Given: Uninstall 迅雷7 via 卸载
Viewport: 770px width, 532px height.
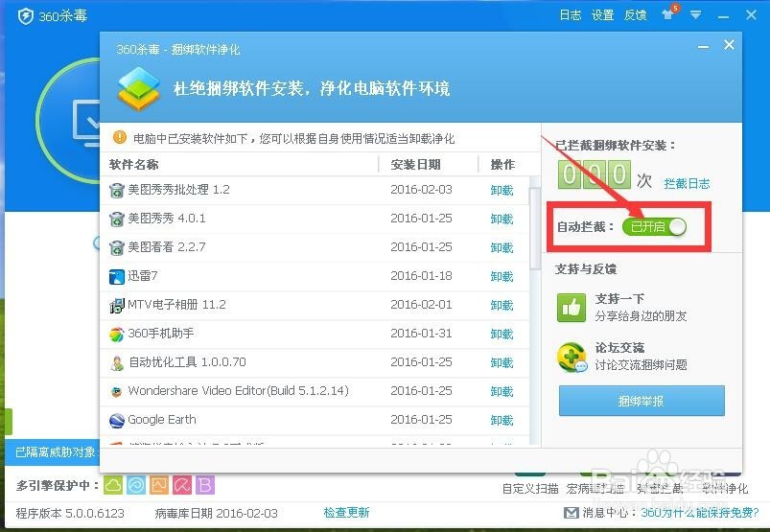Looking at the screenshot, I should pos(502,276).
